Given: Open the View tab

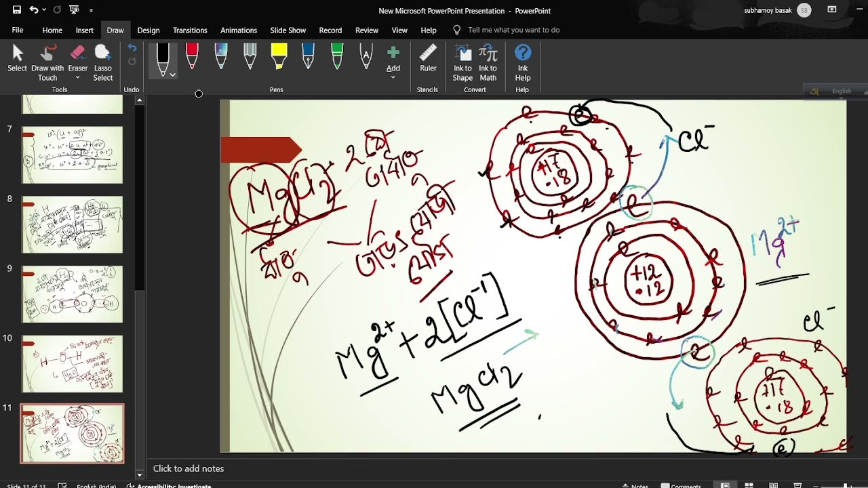Looking at the screenshot, I should click(x=399, y=30).
